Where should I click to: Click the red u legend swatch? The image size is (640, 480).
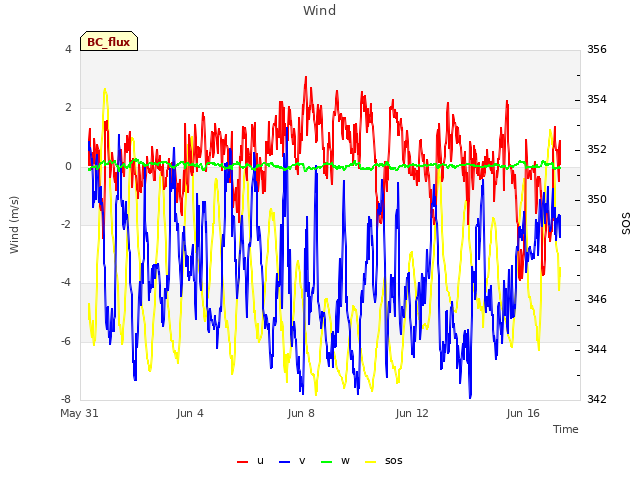point(242,462)
